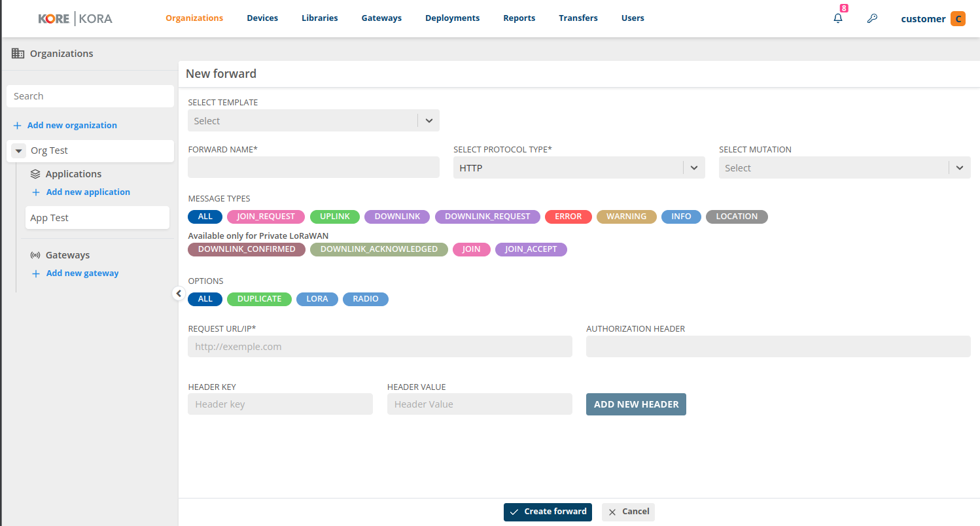
Task: Collapse the Org Test tree node
Action: [19, 150]
